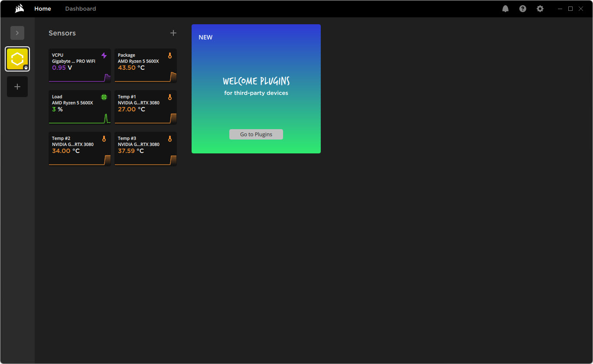
Task: Open the settings gear
Action: click(x=540, y=9)
